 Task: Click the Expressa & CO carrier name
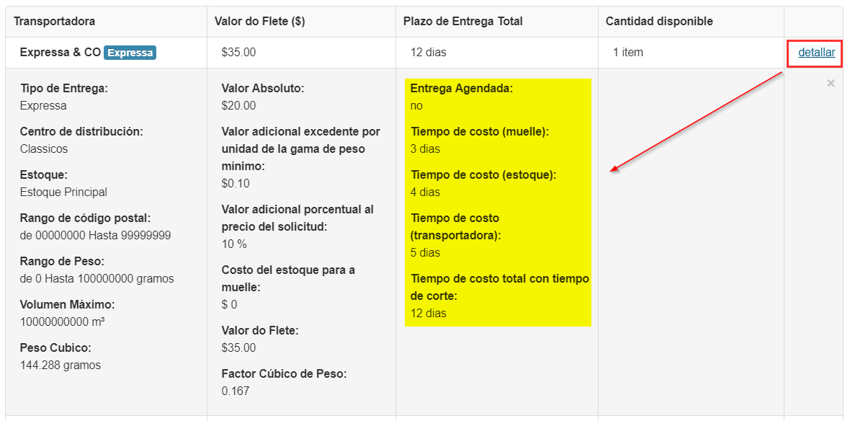point(61,53)
